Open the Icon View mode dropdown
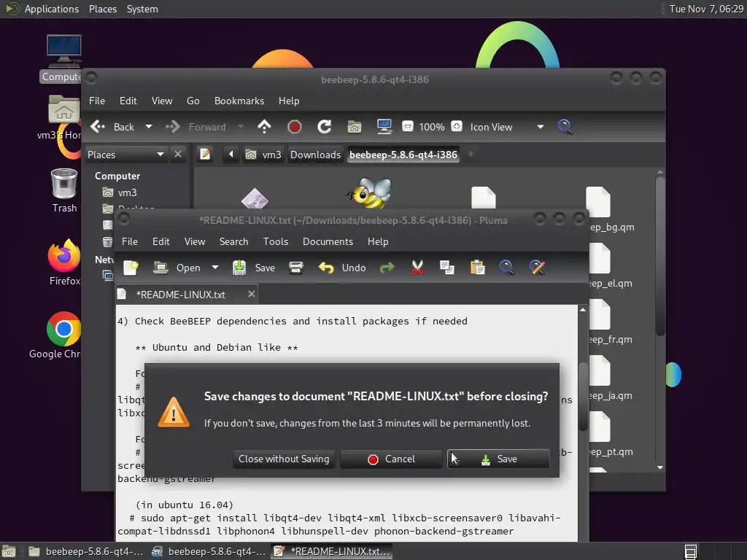 point(507,127)
